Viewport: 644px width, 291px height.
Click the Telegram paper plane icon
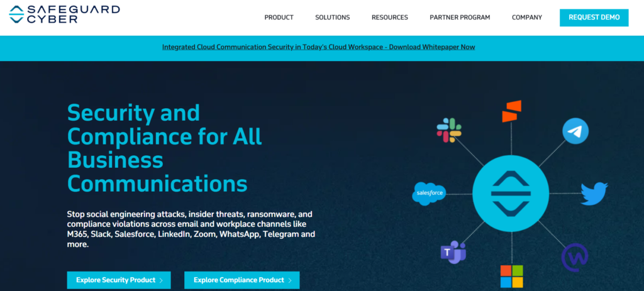pyautogui.click(x=575, y=131)
